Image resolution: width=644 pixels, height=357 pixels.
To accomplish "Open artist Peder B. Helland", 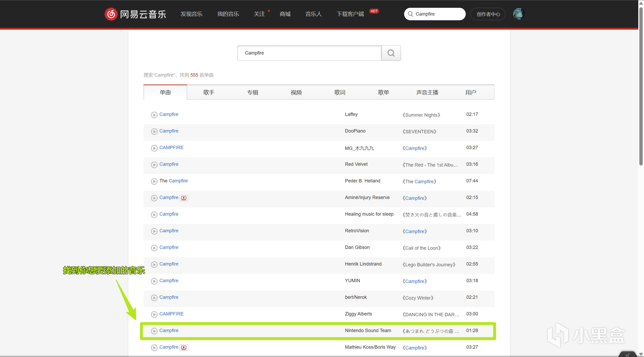I will (x=362, y=181).
